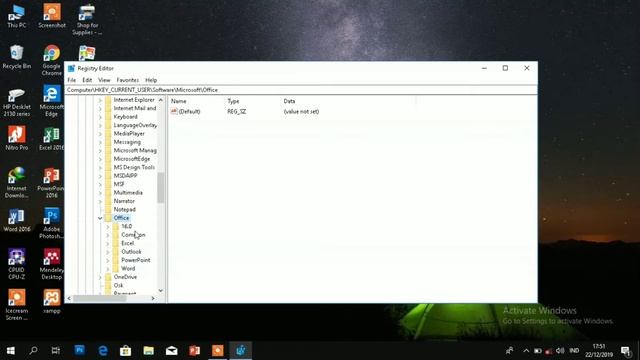The height and width of the screenshot is (360, 640).
Task: Expand the OneDrive key
Action: [x=100, y=277]
